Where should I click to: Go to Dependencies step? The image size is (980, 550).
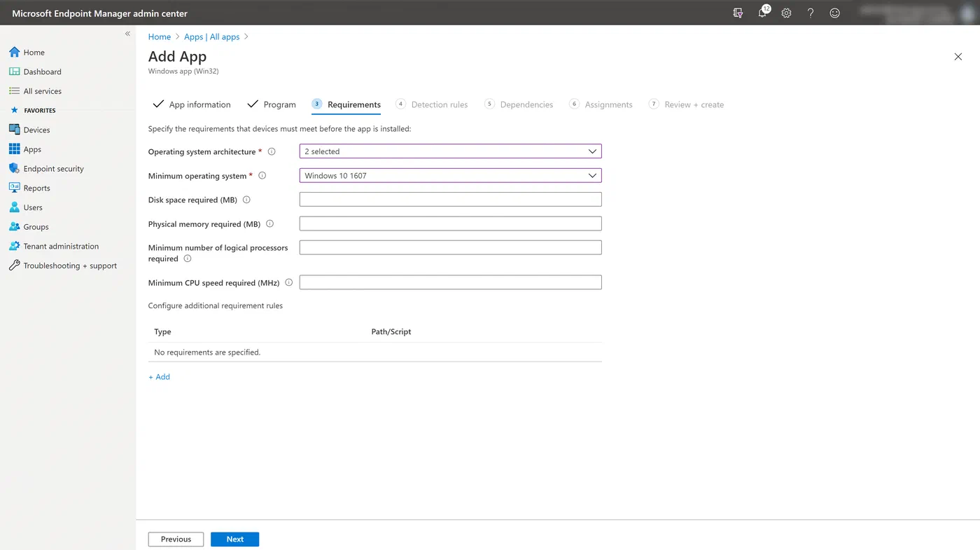coord(519,104)
